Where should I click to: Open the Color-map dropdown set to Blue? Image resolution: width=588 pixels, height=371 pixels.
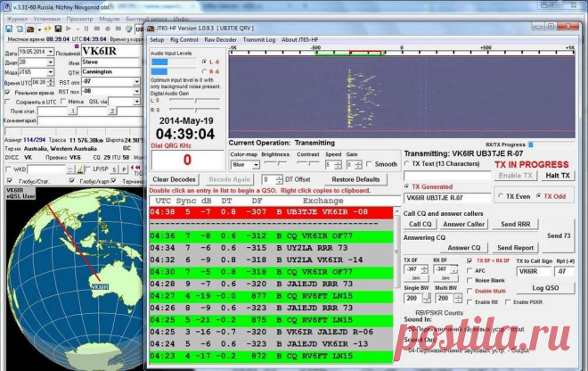256,165
